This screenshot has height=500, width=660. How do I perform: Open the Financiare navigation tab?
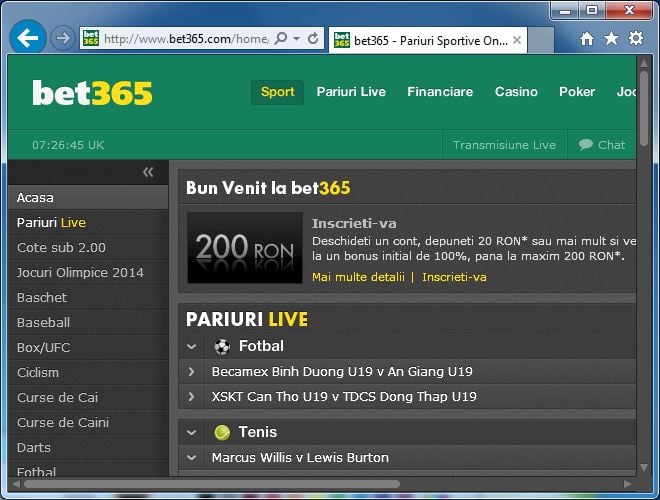(440, 92)
